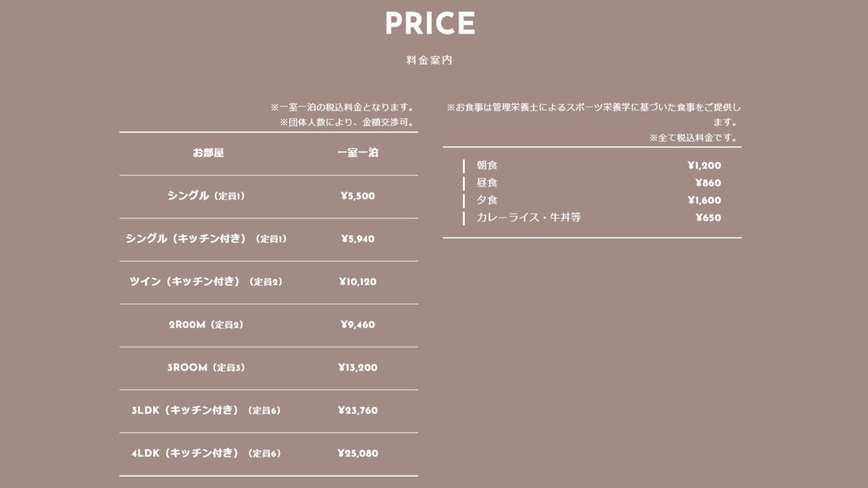868x488 pixels.
Task: Select 4LDK（キッチン付き） room name
Action: [x=206, y=453]
